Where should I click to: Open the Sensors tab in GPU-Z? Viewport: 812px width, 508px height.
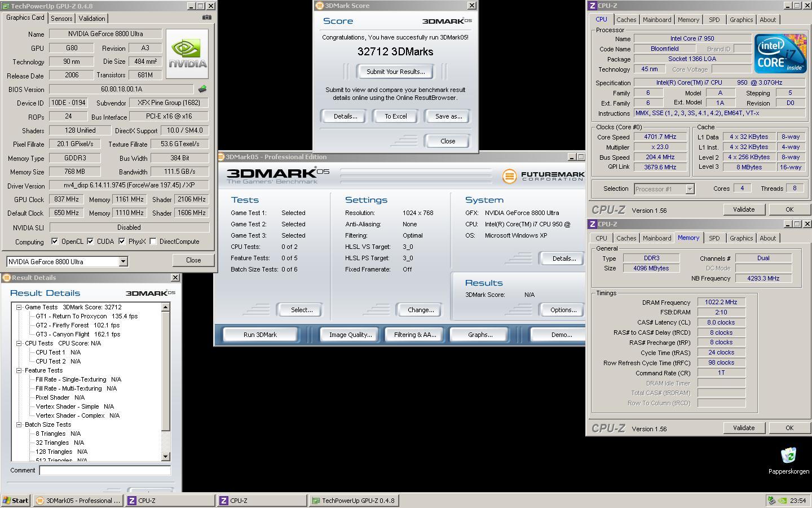(61, 19)
